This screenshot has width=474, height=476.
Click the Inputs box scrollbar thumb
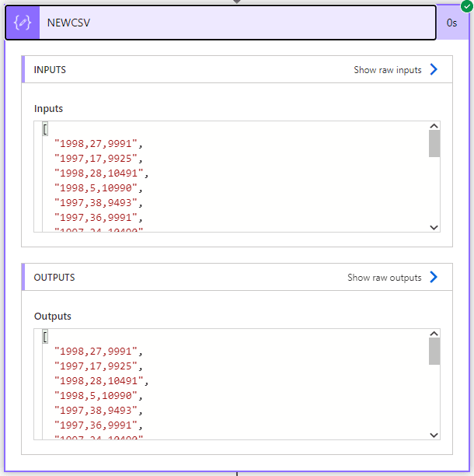click(434, 144)
